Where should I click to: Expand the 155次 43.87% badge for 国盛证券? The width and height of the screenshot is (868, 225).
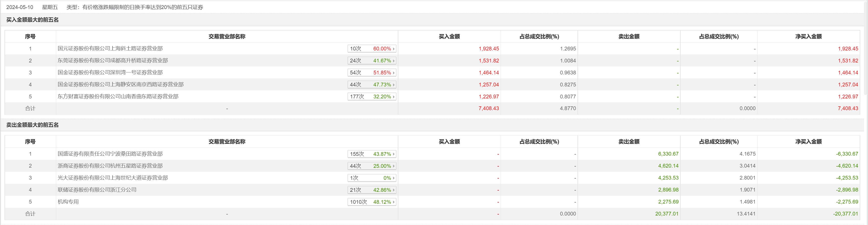(371, 154)
